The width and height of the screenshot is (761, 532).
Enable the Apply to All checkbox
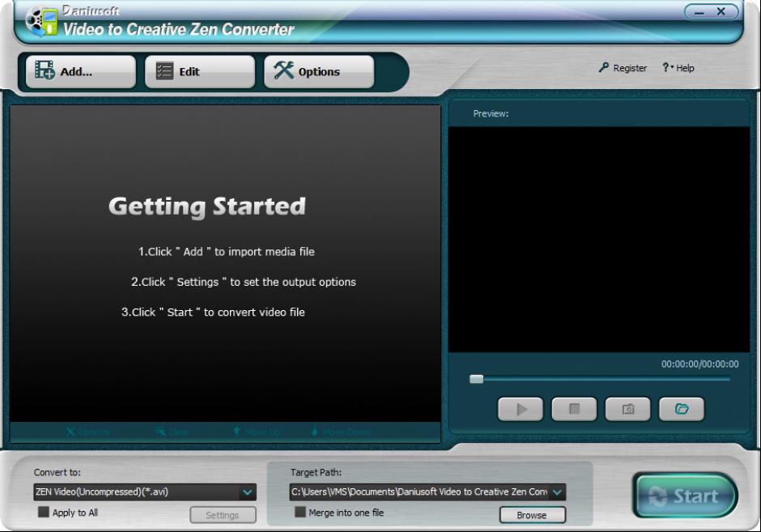44,512
